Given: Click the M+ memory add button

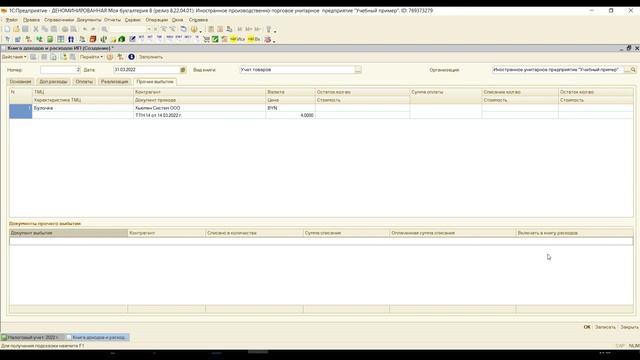Looking at the screenshot, I should (x=248, y=29).
